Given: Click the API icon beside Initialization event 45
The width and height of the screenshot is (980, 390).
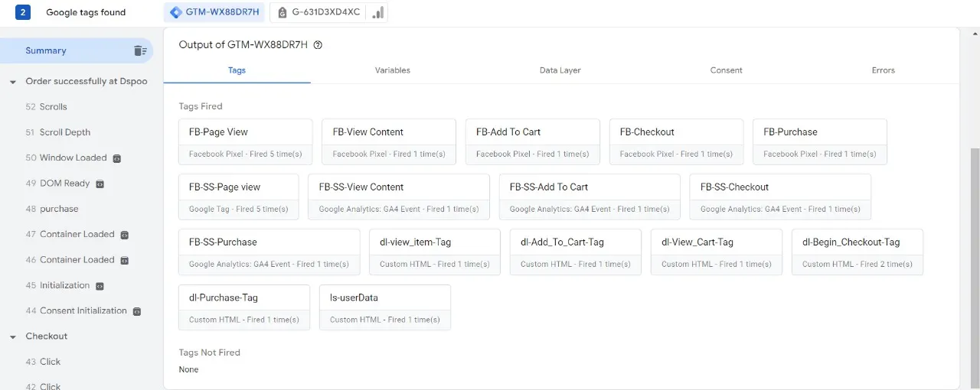Looking at the screenshot, I should click(x=100, y=286).
